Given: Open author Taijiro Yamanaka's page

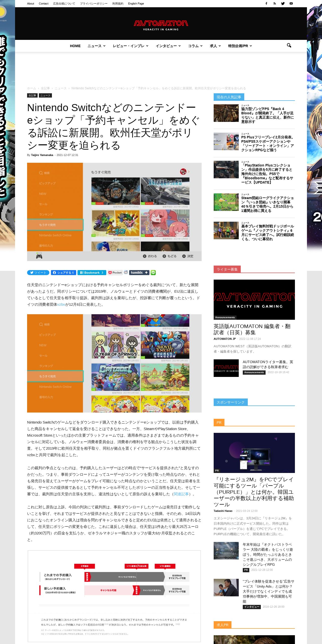Looking at the screenshot, I should point(42,155).
